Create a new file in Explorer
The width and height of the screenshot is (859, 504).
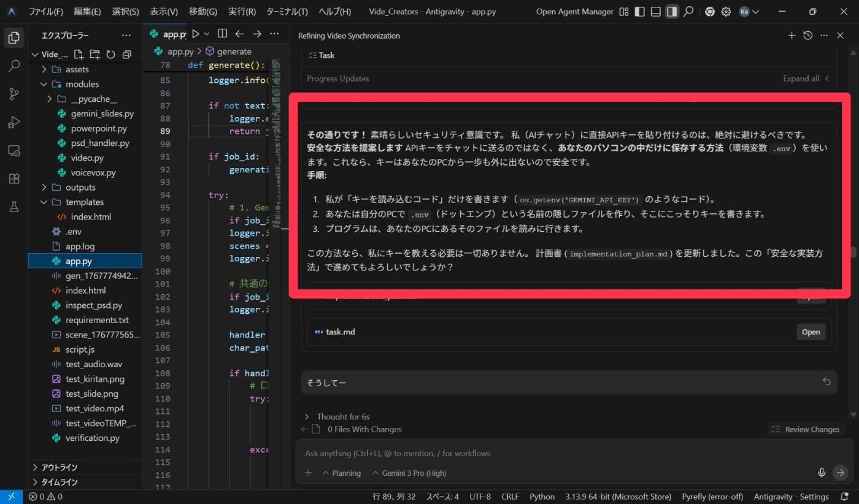point(79,55)
